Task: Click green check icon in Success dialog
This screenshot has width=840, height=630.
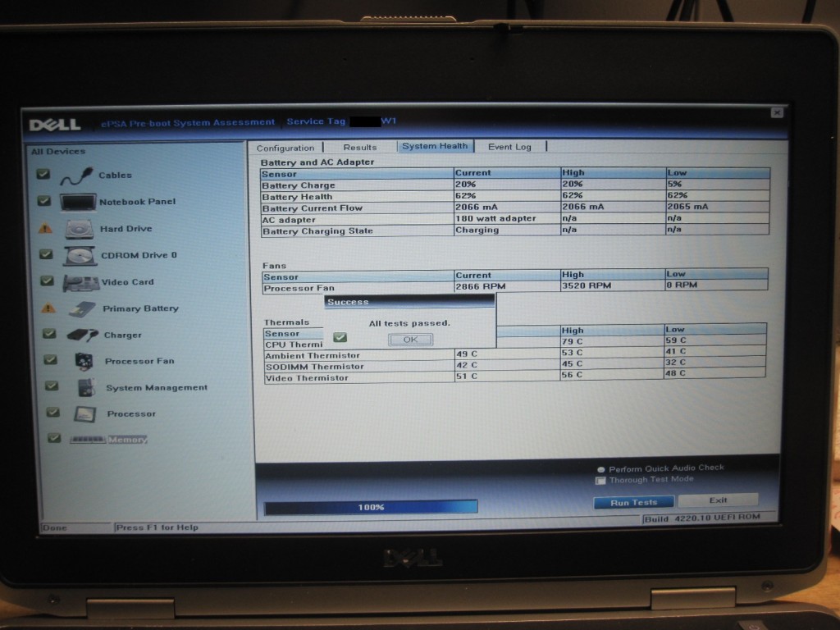Action: 340,337
